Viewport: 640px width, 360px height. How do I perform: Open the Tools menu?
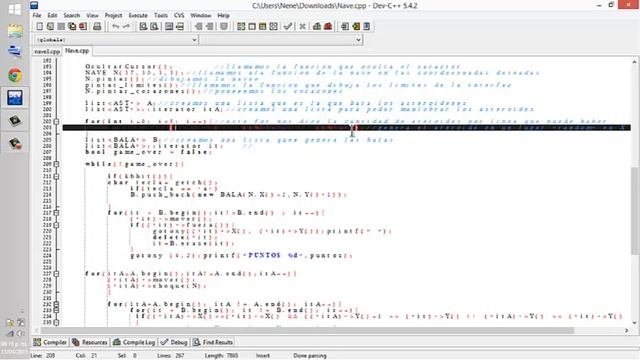point(160,16)
